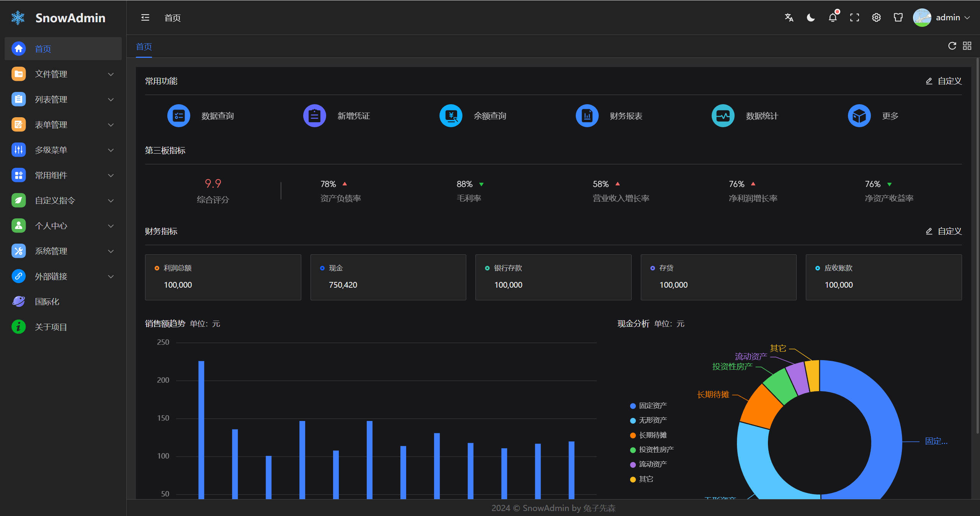
Task: Open the 关于项目 menu item
Action: (63, 327)
